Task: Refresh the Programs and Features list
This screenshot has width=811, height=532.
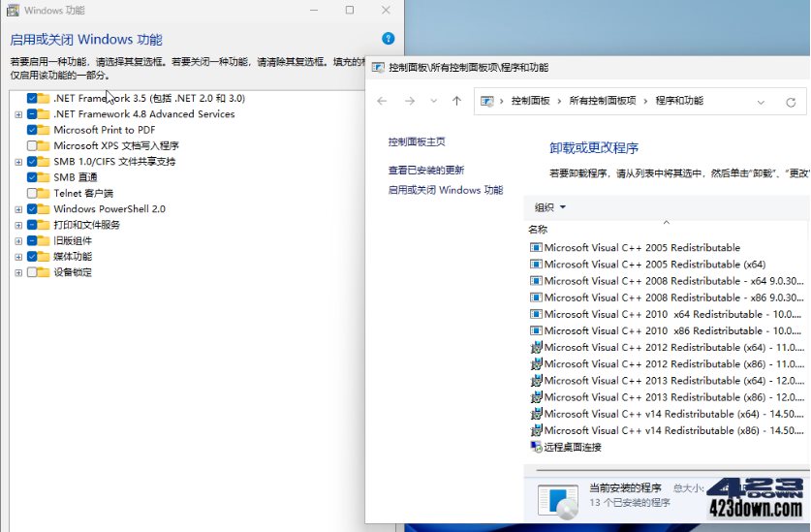Action: click(791, 102)
